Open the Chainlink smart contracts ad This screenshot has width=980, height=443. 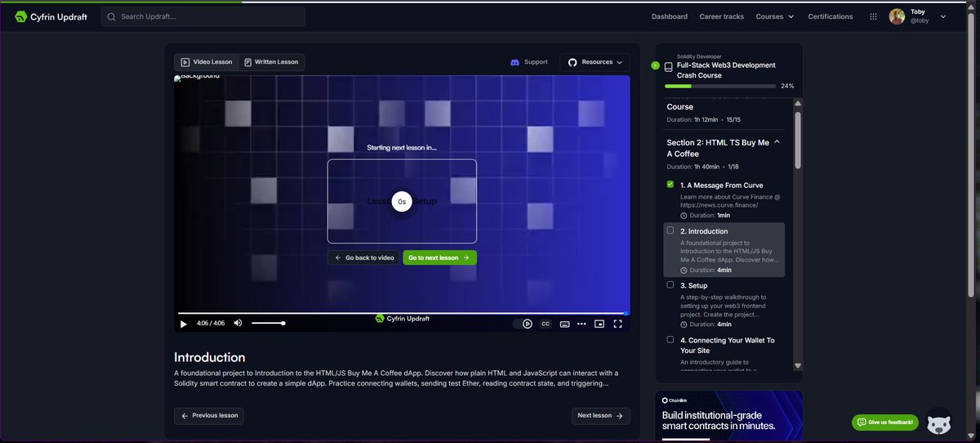(728, 416)
